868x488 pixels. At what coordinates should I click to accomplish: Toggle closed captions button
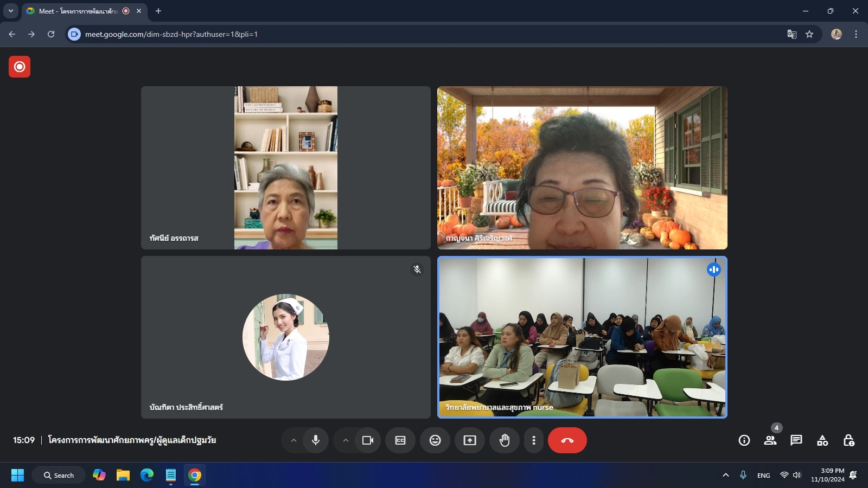(x=400, y=440)
